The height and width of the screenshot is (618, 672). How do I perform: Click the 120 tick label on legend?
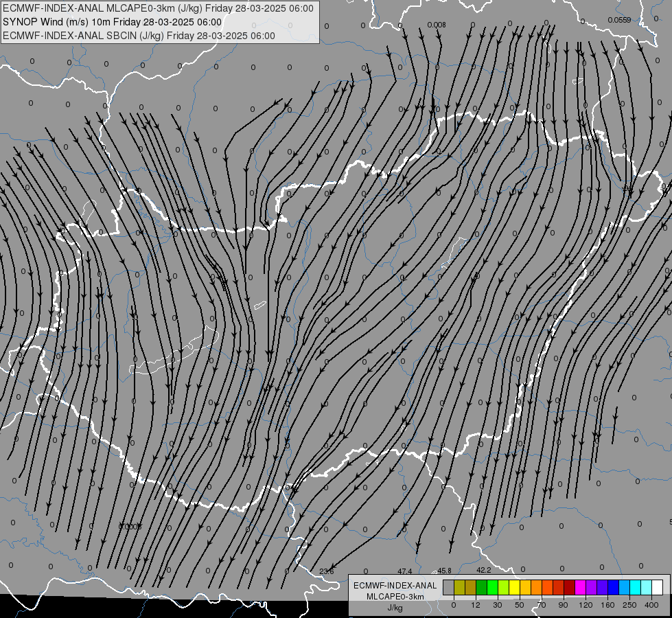coord(586,605)
